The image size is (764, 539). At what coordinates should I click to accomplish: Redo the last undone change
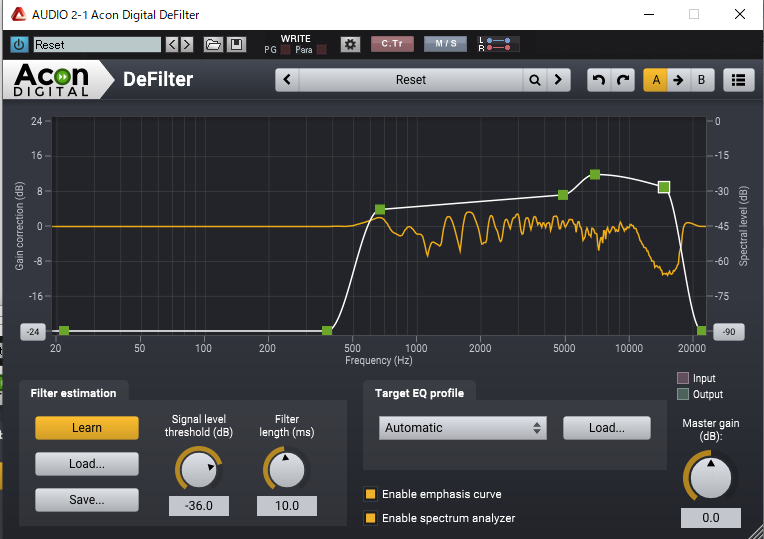click(623, 80)
